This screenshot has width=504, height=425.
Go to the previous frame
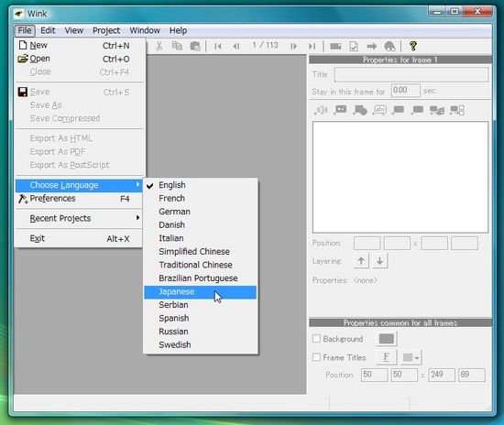coord(236,47)
